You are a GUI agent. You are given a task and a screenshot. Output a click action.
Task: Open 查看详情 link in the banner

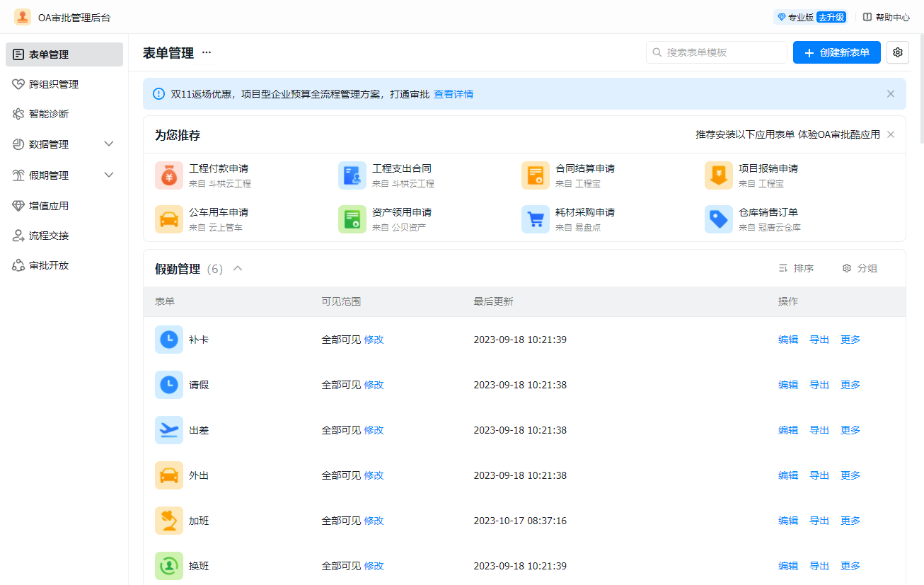(x=454, y=93)
